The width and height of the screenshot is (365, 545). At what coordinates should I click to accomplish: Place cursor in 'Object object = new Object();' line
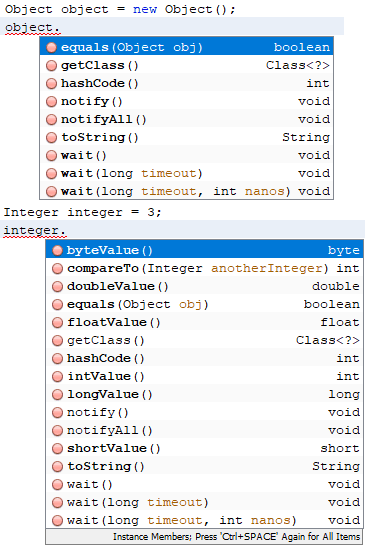120,9
